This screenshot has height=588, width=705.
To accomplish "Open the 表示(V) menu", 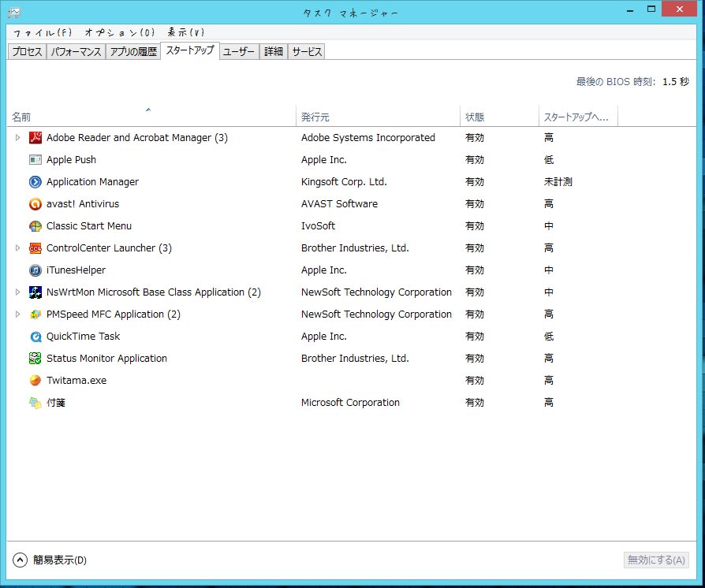I will tap(186, 32).
